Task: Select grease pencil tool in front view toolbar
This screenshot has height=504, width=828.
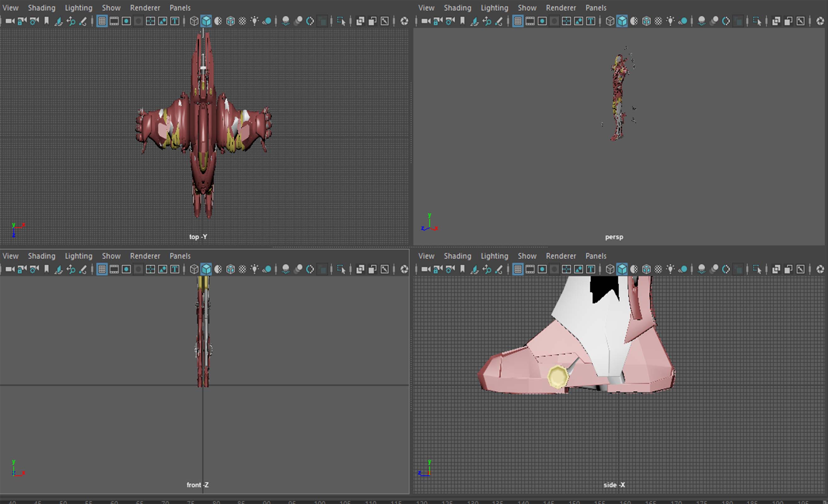Action: [x=83, y=269]
